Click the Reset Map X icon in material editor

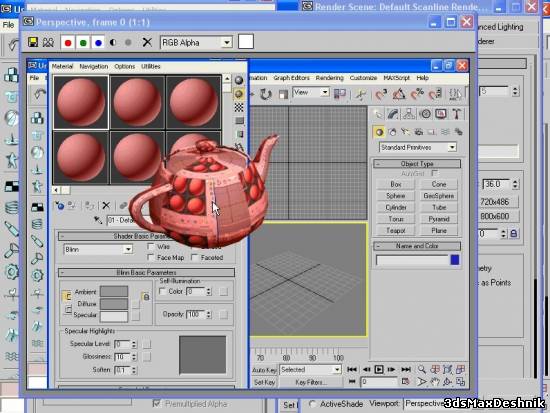click(106, 206)
